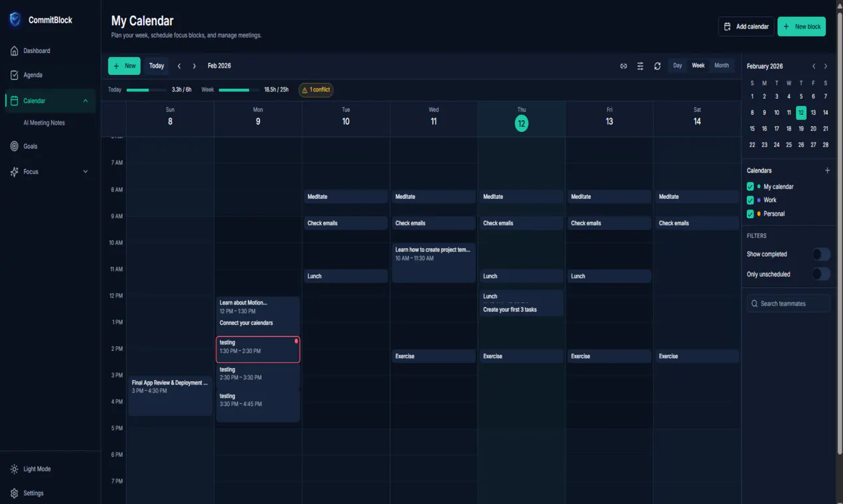This screenshot has height=504, width=843.
Task: Select the Thursday 12 day header
Action: pyautogui.click(x=522, y=119)
